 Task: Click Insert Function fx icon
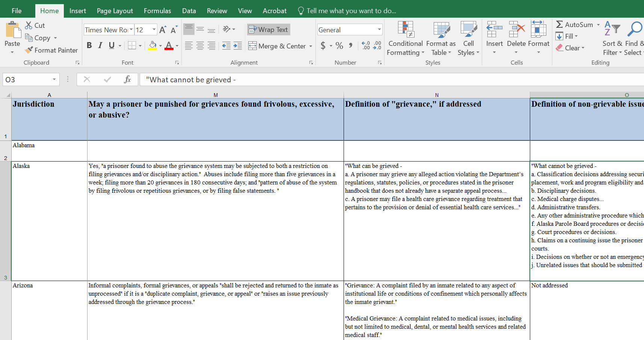coord(128,79)
